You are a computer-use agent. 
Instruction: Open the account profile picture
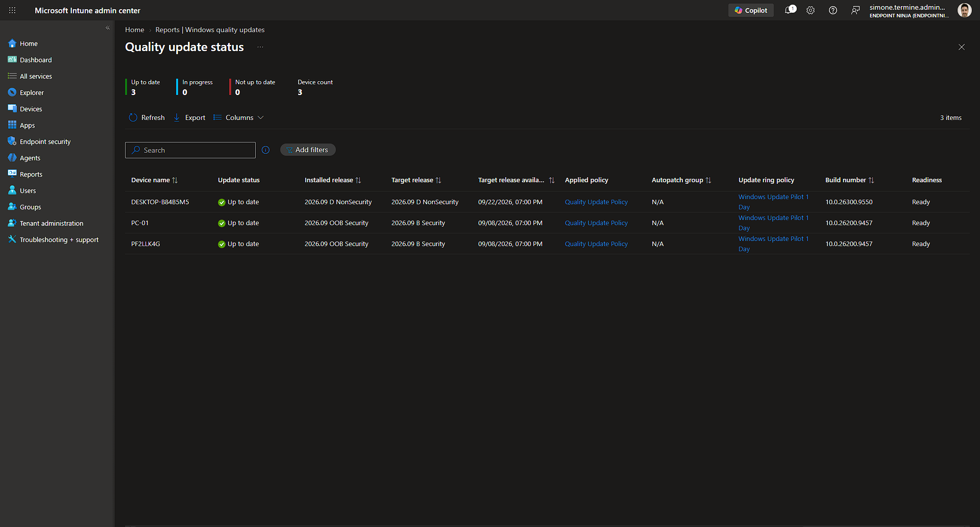pyautogui.click(x=964, y=10)
